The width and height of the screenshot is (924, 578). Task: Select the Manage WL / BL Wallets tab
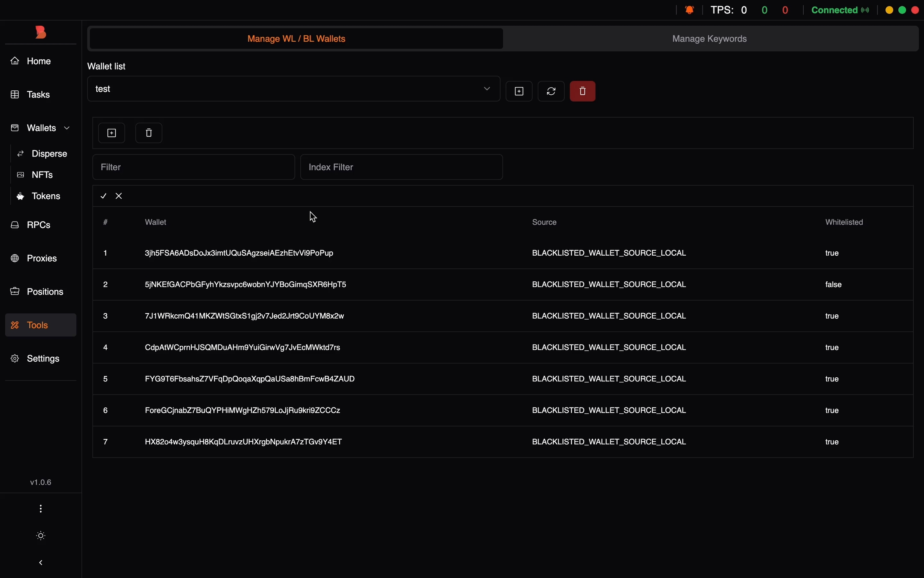click(296, 39)
